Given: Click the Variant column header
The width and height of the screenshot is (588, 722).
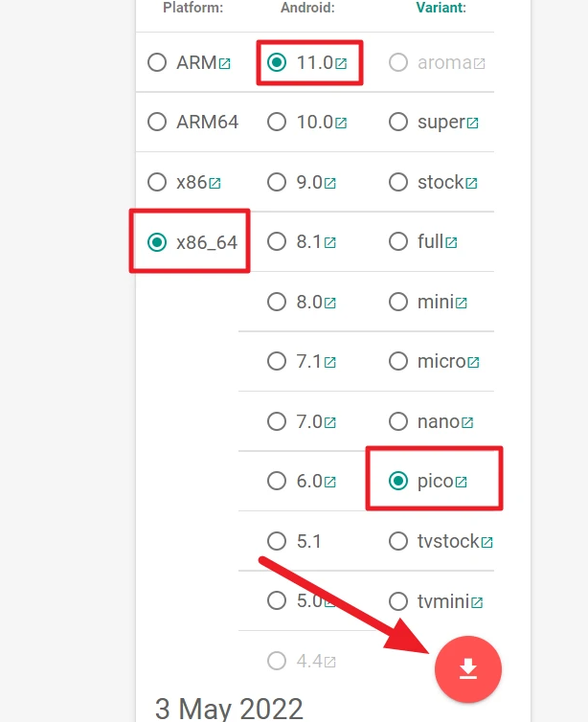Looking at the screenshot, I should click(x=441, y=8).
